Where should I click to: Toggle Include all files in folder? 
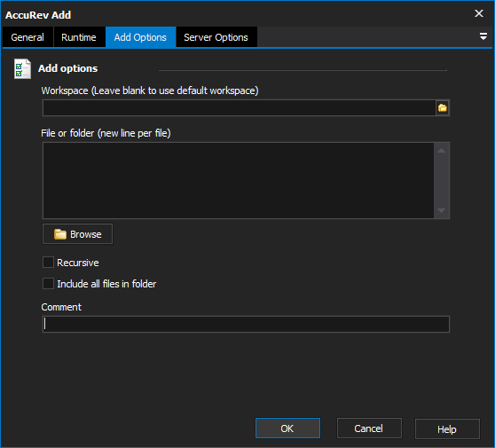point(48,284)
